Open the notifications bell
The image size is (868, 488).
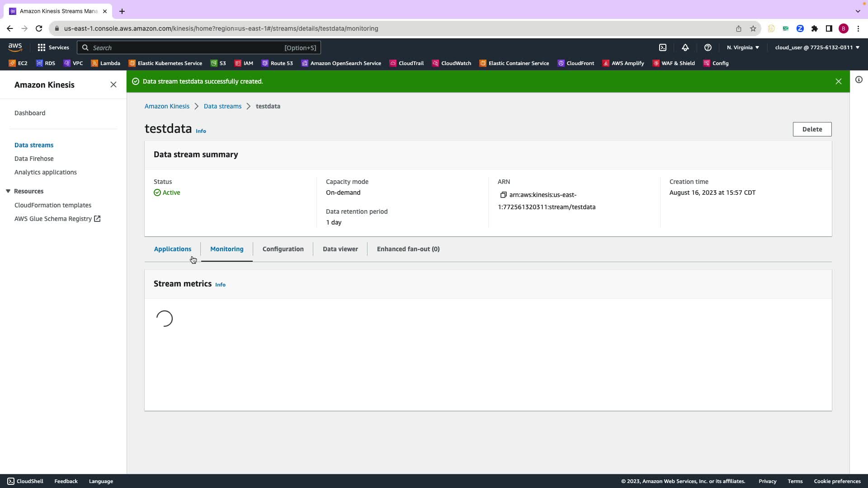(685, 47)
